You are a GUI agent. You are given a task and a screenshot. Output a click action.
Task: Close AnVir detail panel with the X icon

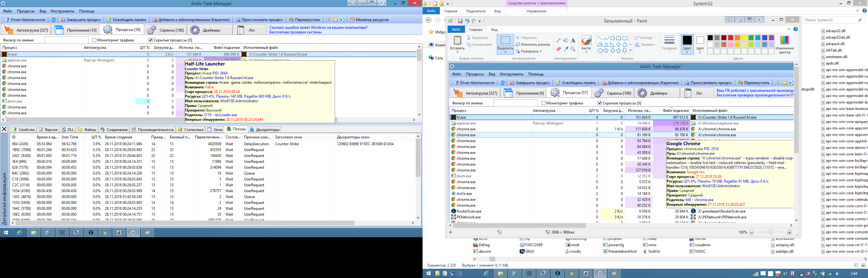(4, 129)
